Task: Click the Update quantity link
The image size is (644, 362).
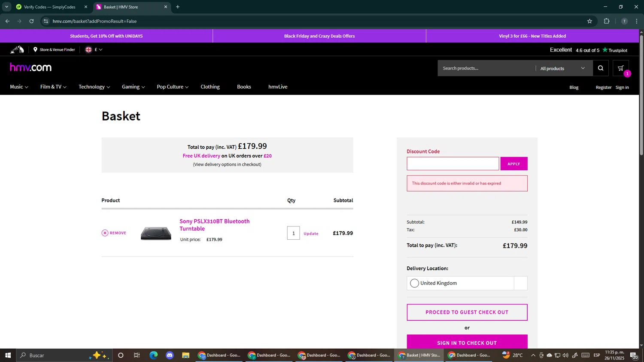Action: 311,233
